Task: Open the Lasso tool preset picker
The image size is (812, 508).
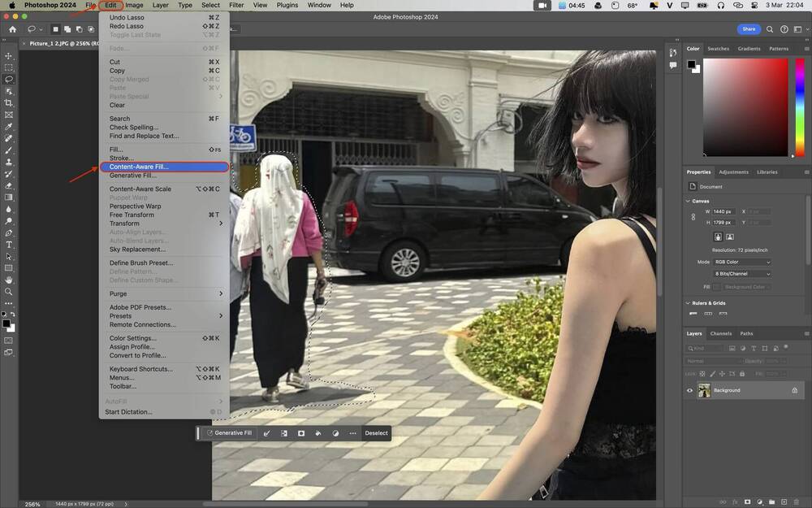Action: 35,29
